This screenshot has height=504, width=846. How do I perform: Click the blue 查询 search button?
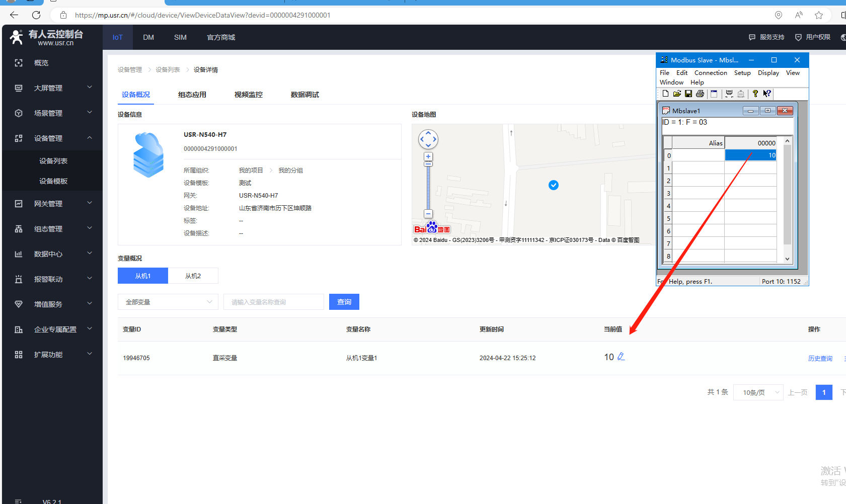click(x=344, y=302)
